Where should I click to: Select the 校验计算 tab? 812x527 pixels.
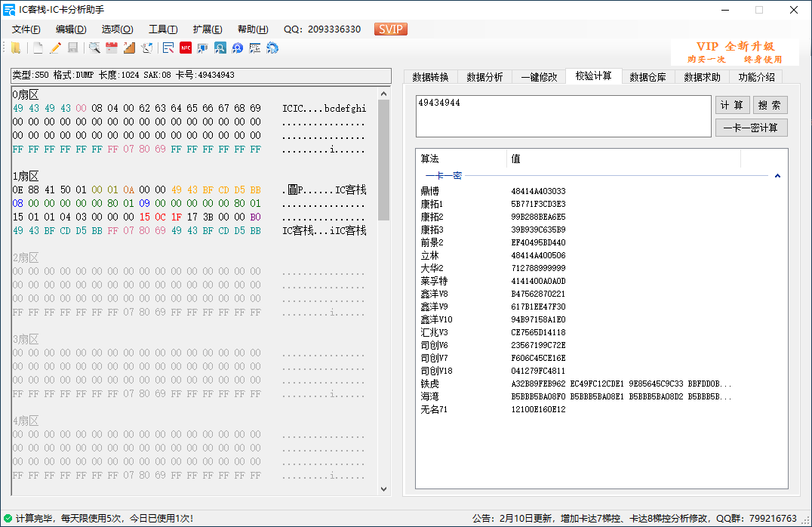[593, 76]
